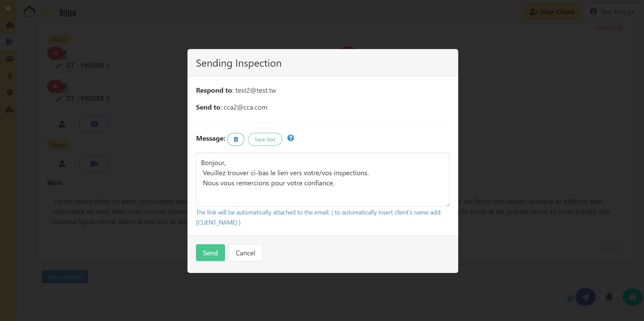
Task: Open the puzzle-piece plugins icon in sidebar
Action: (x=10, y=110)
